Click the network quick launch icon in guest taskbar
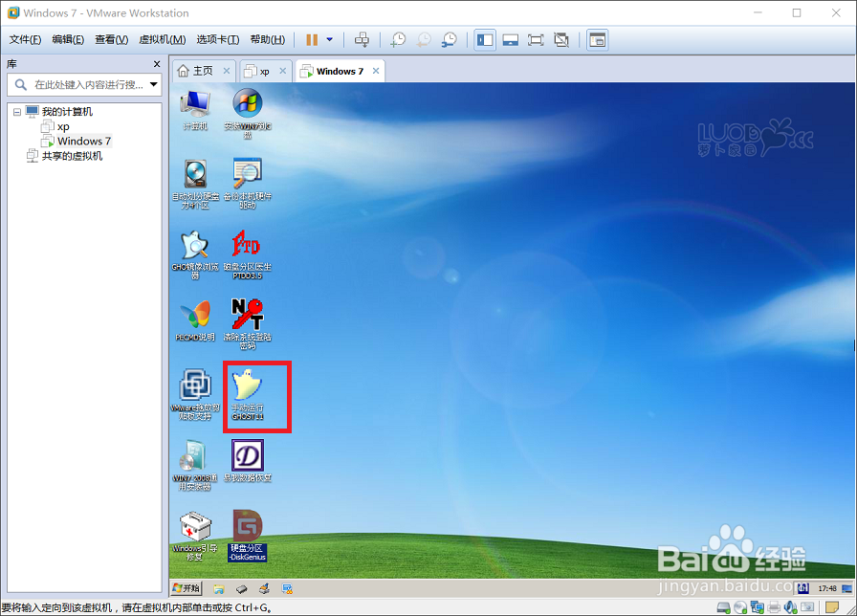857x616 pixels. [x=287, y=588]
